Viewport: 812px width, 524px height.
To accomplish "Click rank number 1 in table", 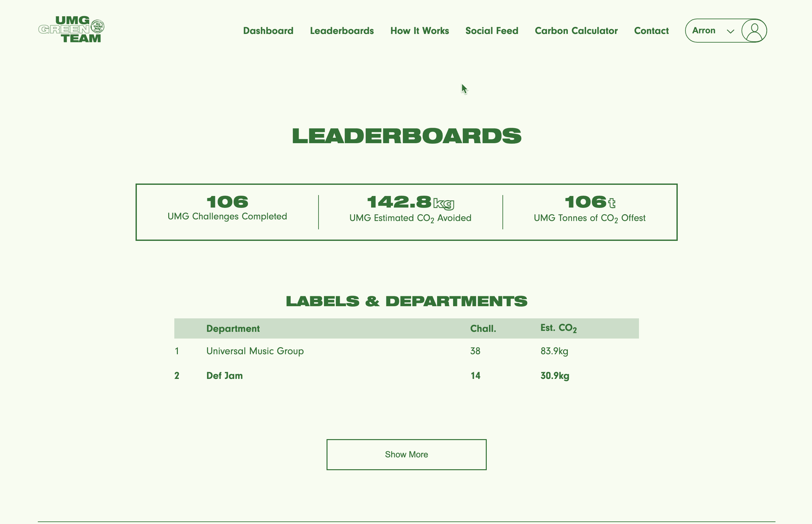I will point(177,351).
